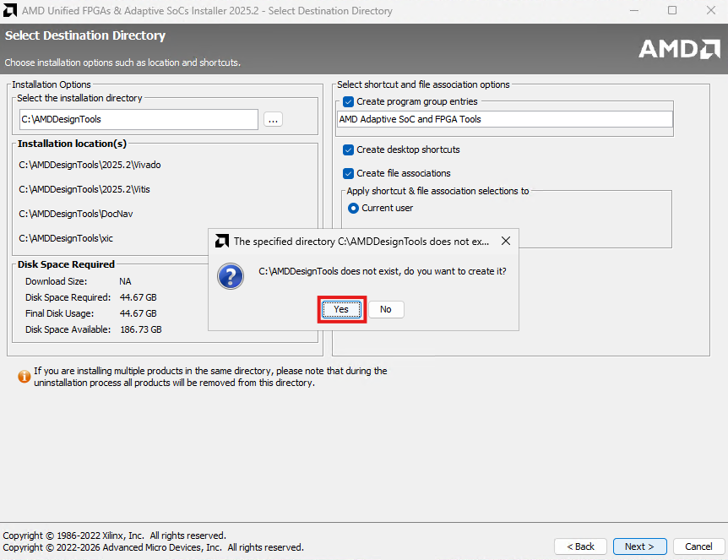
Task: Click the Disk Space Required 44.67 GB value
Action: tap(139, 297)
